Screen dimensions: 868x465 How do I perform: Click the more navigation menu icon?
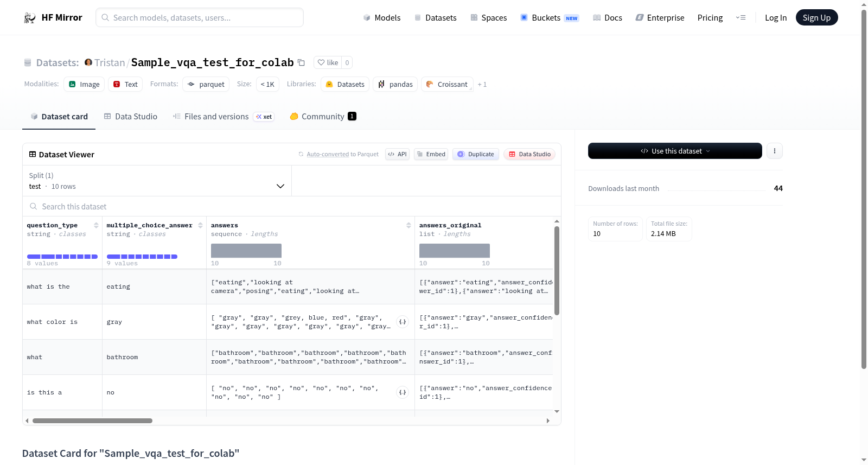click(x=741, y=18)
